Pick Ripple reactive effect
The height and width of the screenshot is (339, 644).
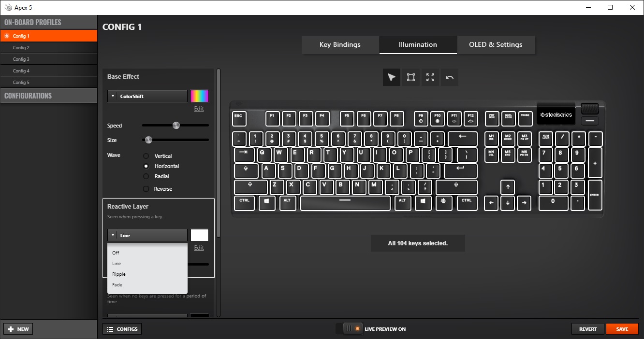[x=147, y=274]
